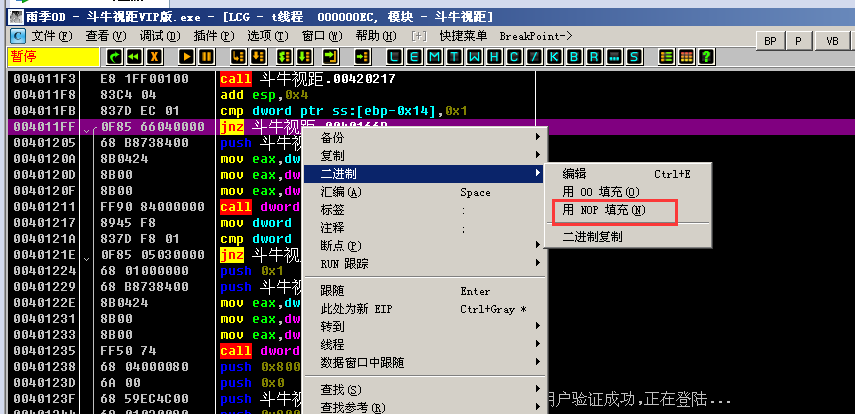Open the 插件(P) menu
This screenshot has width=855, height=414.
click(x=214, y=36)
